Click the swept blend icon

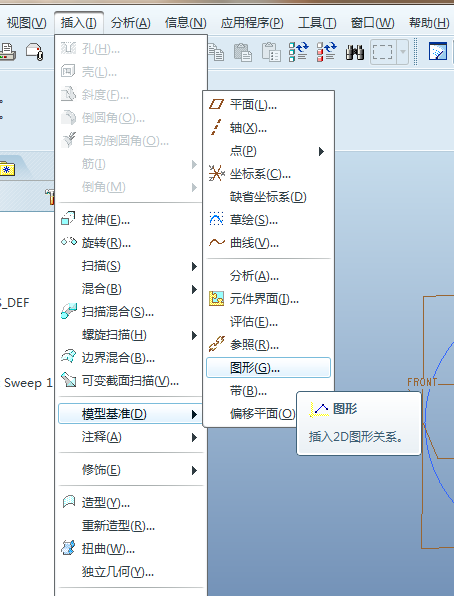[69, 311]
